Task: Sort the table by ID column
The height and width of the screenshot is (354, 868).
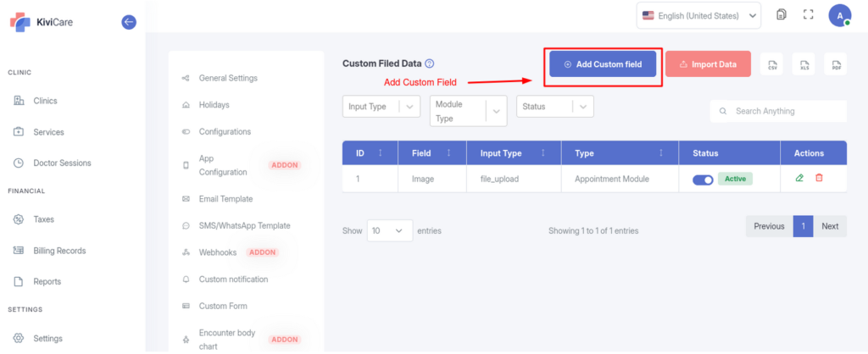Action: [370, 153]
